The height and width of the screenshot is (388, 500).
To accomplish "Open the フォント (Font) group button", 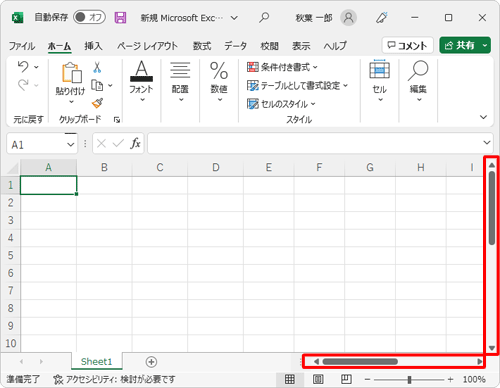I will coord(141,81).
